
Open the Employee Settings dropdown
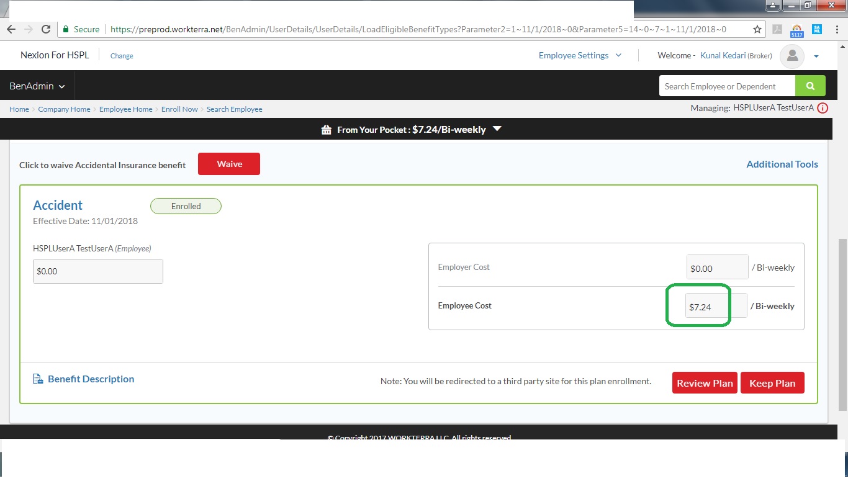(x=580, y=55)
